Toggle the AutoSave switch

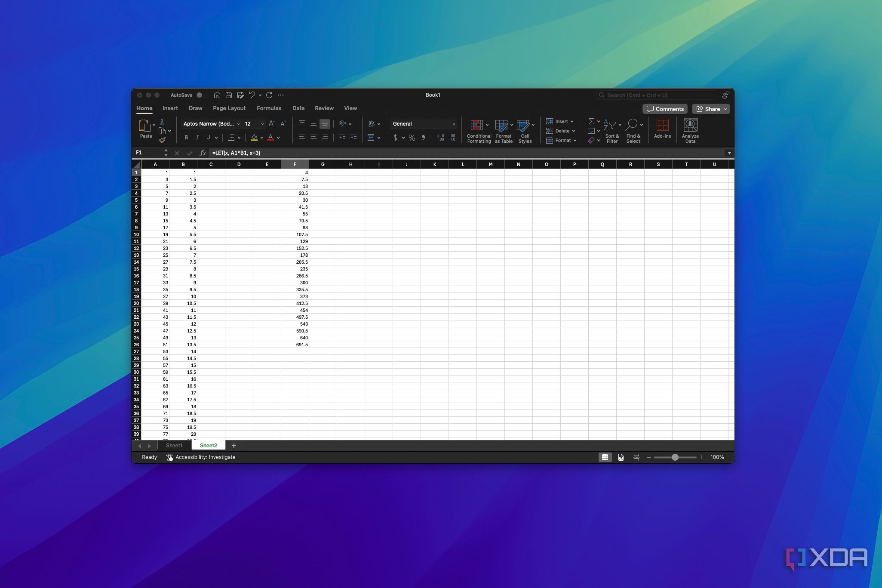(x=200, y=95)
